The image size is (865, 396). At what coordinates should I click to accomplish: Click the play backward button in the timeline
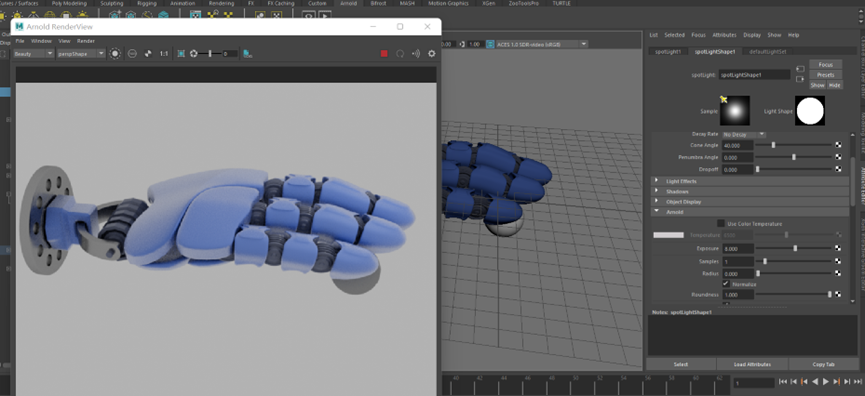pos(815,382)
